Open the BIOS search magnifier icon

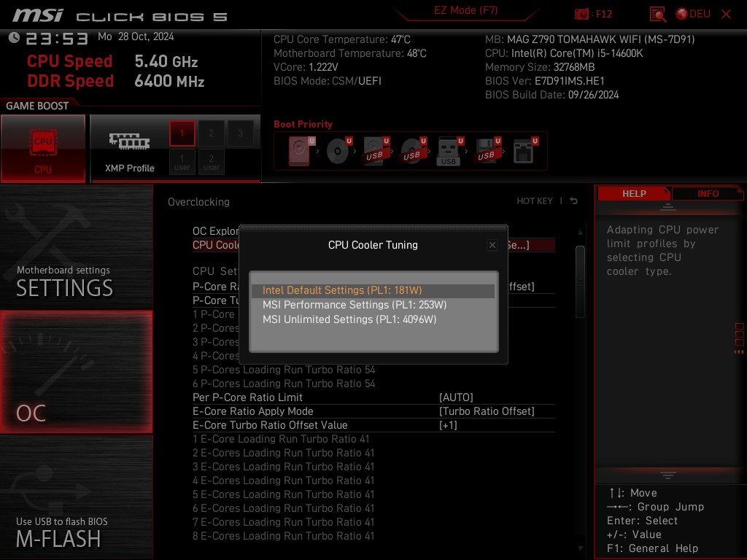coord(657,15)
